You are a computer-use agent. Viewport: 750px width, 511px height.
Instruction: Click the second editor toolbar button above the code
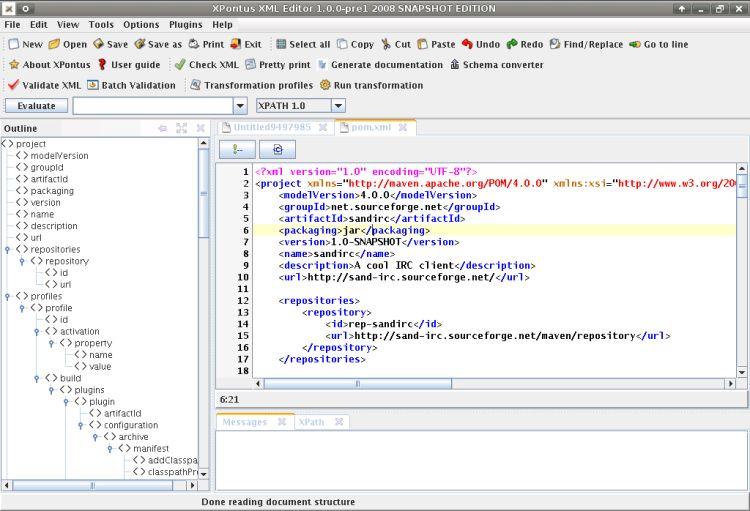tap(277, 150)
